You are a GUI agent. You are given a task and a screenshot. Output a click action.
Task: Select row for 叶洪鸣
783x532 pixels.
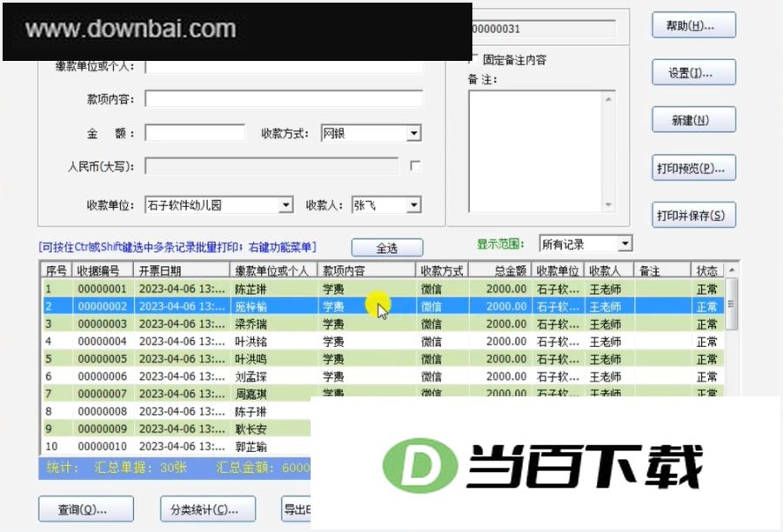(x=383, y=359)
